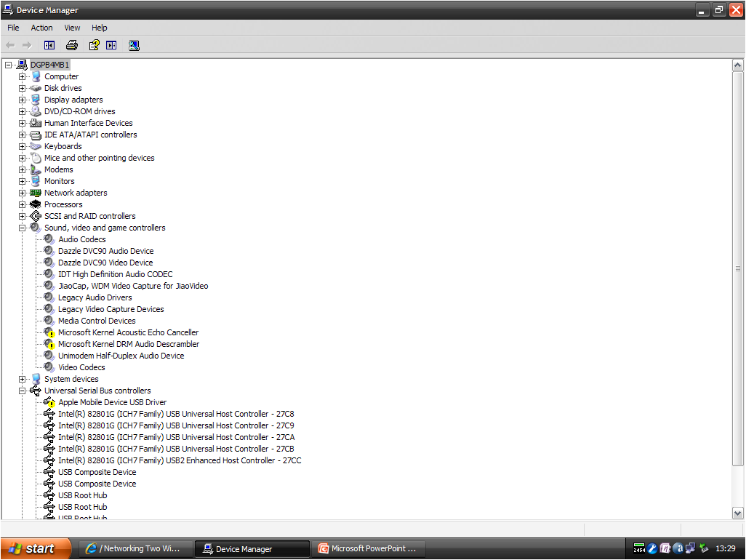Click the system tray clock 13:29
The width and height of the screenshot is (746, 560).
(x=725, y=548)
